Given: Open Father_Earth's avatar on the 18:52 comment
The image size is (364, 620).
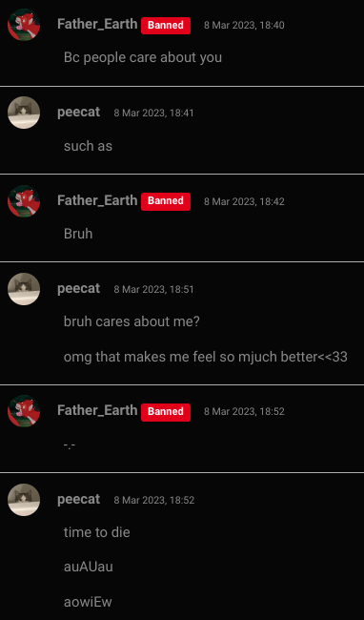Looking at the screenshot, I should point(24,411).
